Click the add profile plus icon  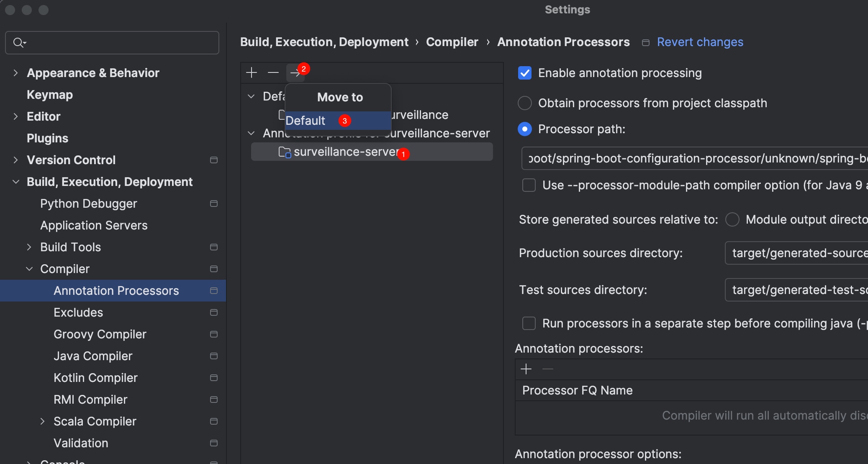pos(252,72)
